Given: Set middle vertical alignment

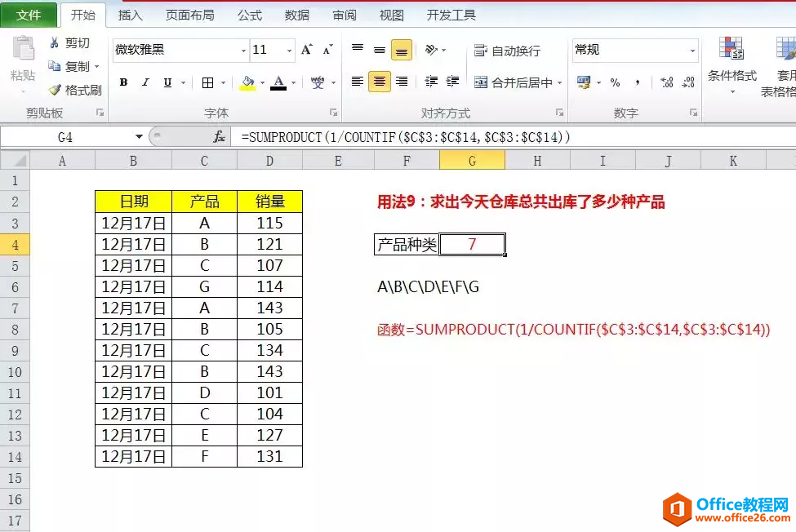Looking at the screenshot, I should click(379, 50).
